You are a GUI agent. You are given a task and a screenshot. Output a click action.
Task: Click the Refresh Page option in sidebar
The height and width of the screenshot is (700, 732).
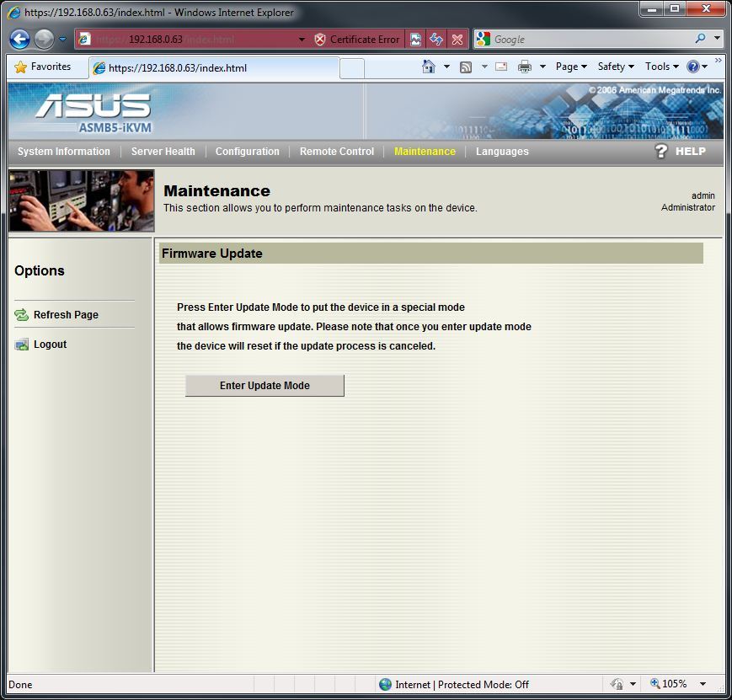[66, 315]
